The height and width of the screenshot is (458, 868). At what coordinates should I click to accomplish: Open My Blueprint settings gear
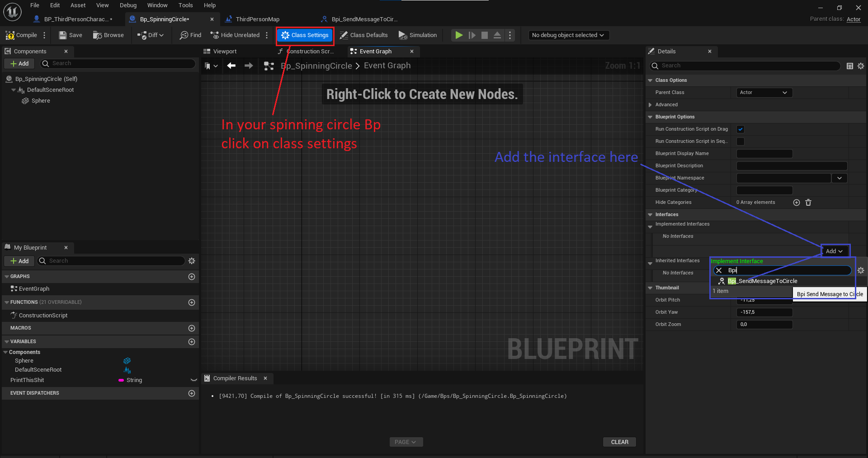coord(192,261)
